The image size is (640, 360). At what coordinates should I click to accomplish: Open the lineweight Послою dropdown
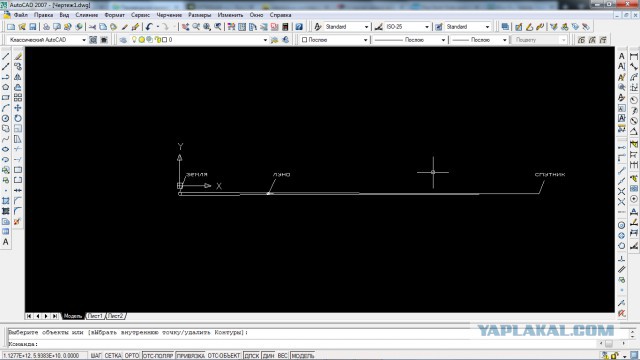coord(504,40)
